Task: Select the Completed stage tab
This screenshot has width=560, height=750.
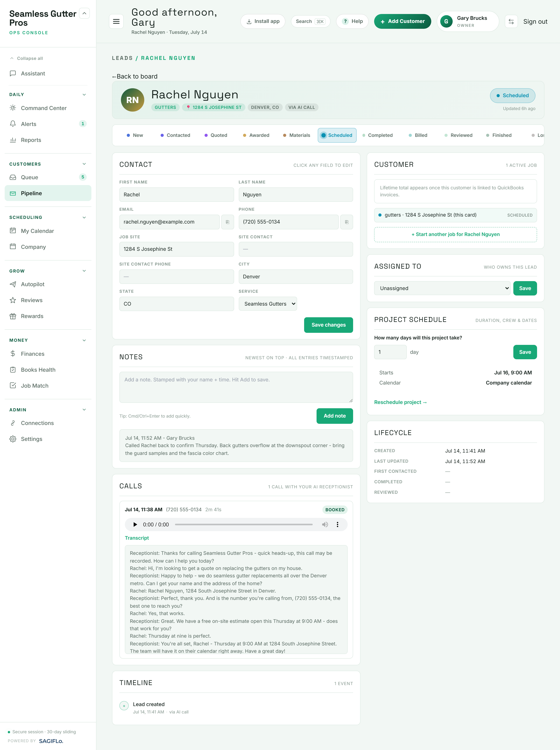Action: point(377,135)
